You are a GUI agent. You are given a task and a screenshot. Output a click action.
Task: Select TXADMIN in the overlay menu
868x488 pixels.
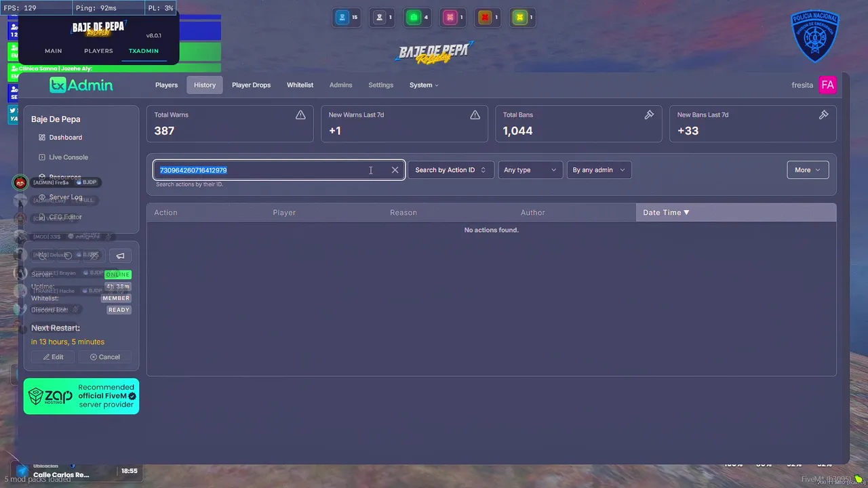144,51
